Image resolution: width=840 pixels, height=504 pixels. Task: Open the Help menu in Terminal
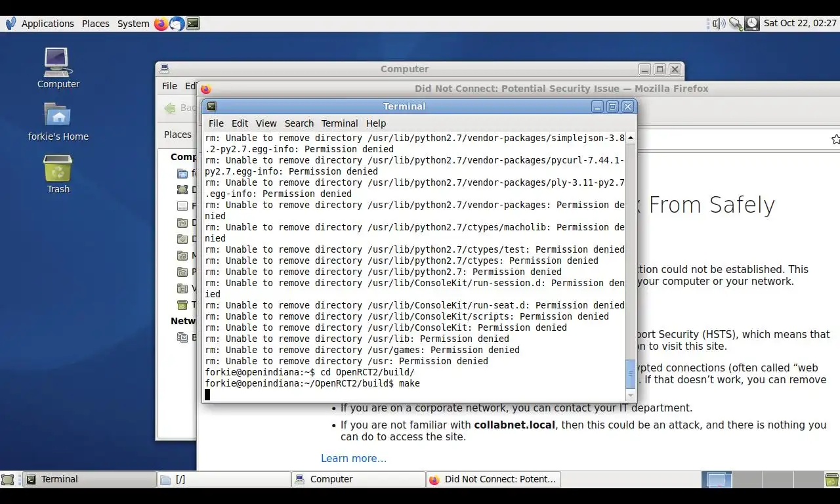point(376,123)
